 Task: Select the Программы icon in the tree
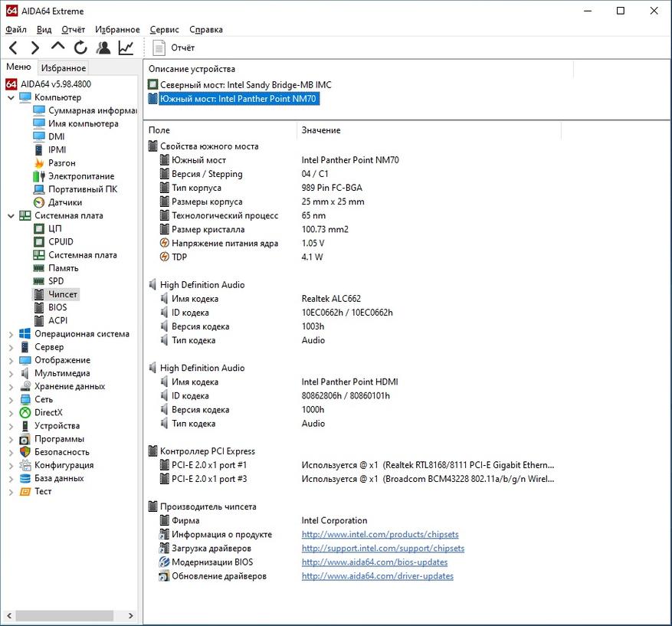25,439
